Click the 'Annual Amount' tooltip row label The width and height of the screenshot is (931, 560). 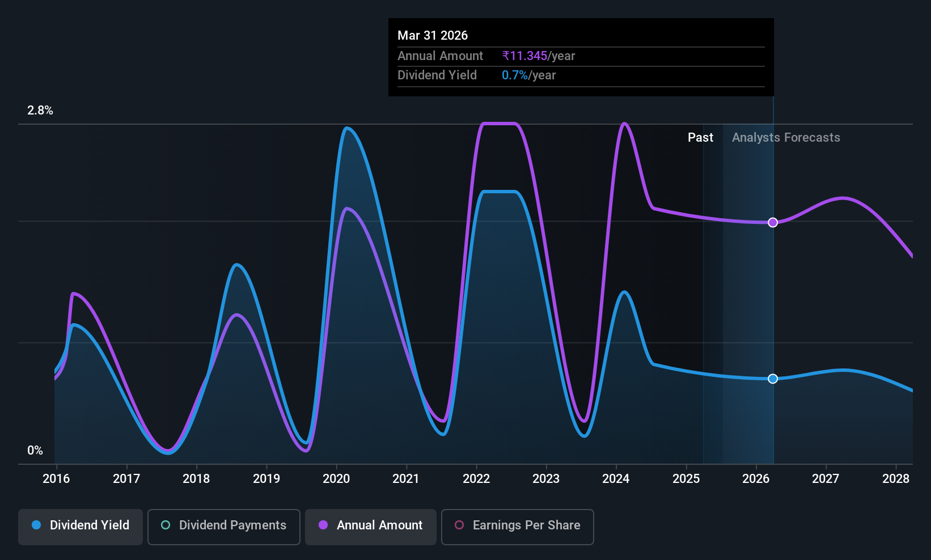[440, 56]
